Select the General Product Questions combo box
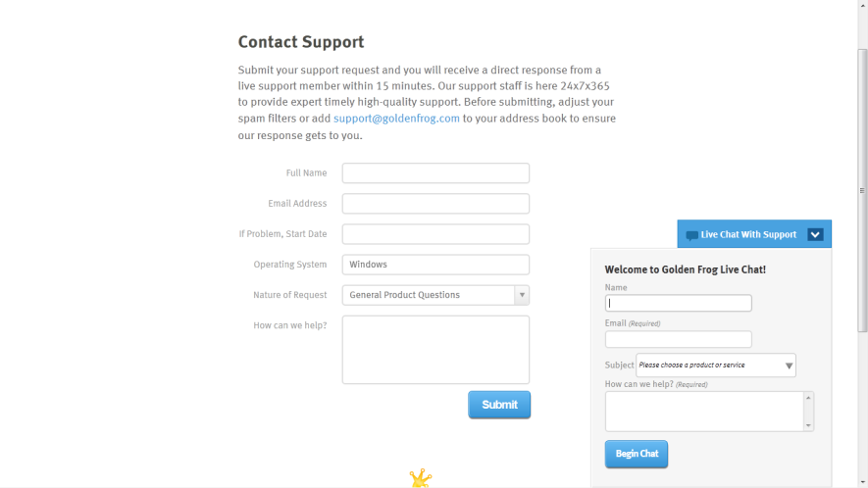 point(435,295)
